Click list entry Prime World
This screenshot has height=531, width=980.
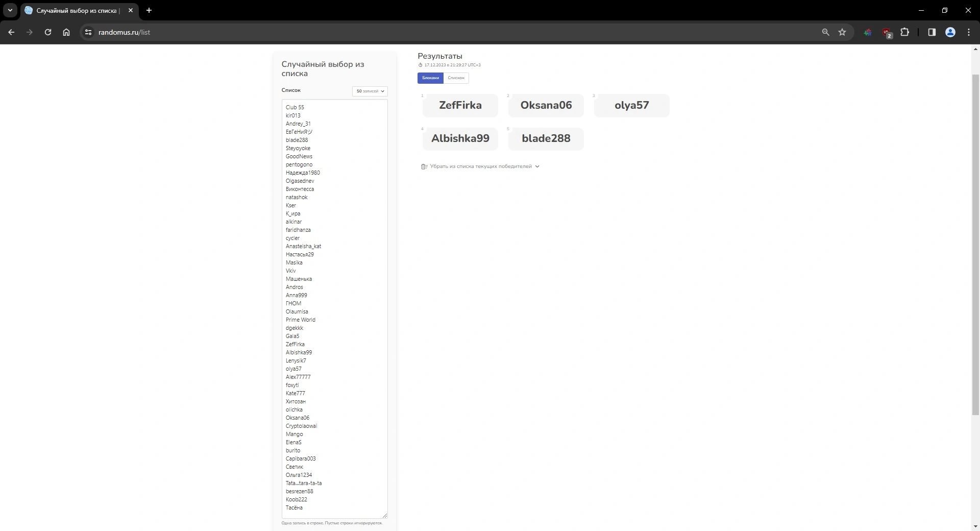[x=301, y=320]
